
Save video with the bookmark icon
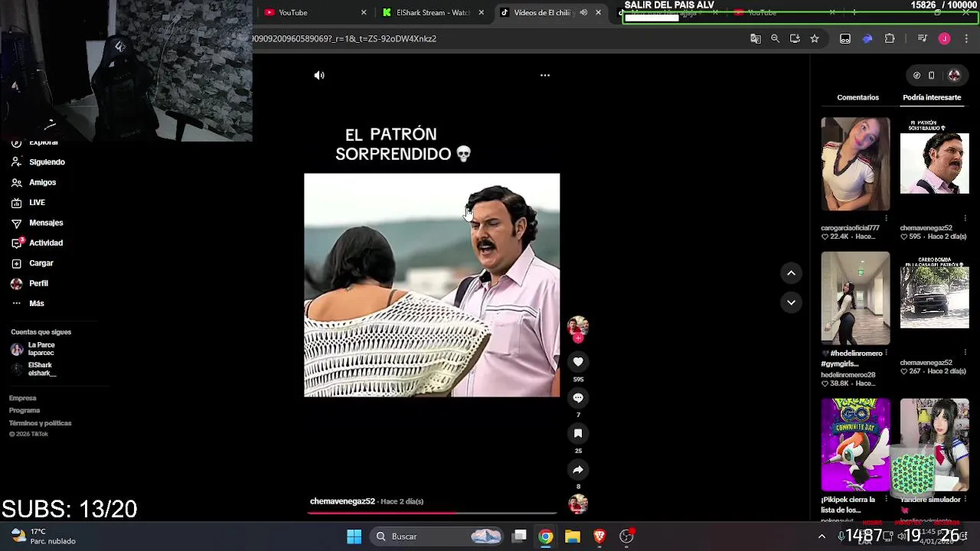click(578, 433)
